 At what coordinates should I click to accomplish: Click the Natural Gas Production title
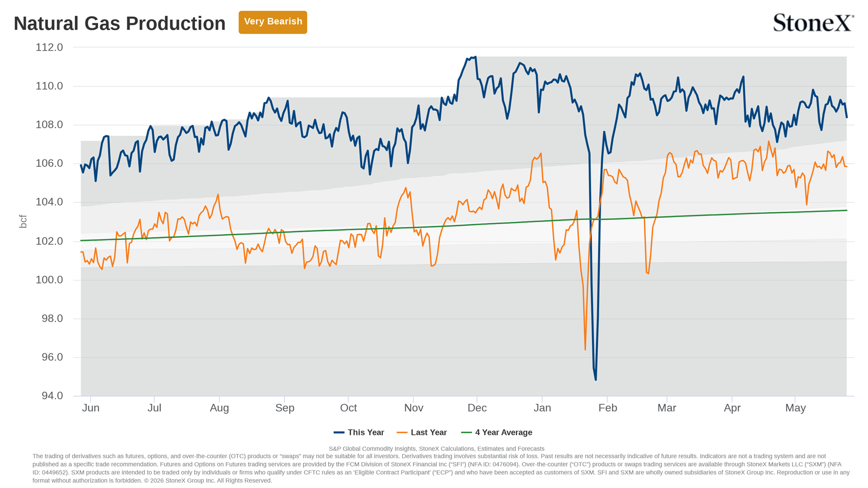(x=119, y=23)
